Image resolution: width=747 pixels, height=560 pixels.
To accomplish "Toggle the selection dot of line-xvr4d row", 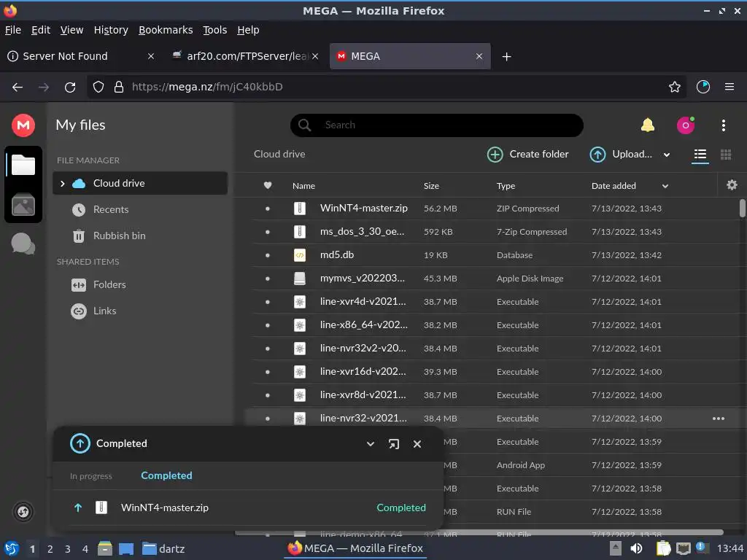I will click(267, 302).
